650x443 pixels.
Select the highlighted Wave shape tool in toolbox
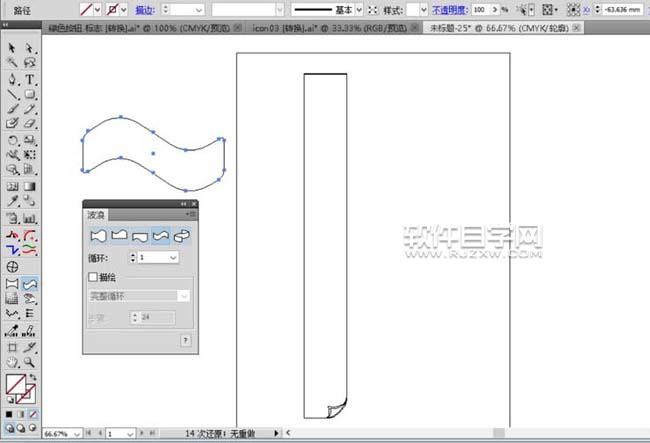(30, 284)
